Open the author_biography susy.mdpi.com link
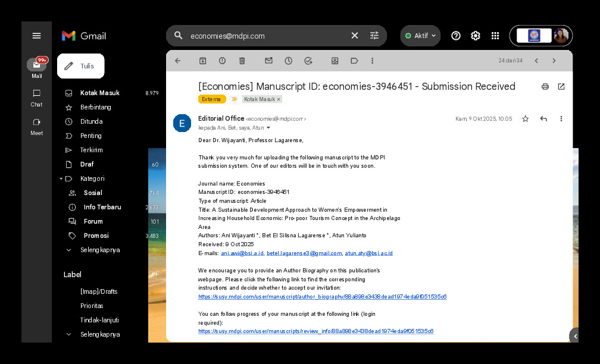The width and height of the screenshot is (600, 364). click(322, 297)
